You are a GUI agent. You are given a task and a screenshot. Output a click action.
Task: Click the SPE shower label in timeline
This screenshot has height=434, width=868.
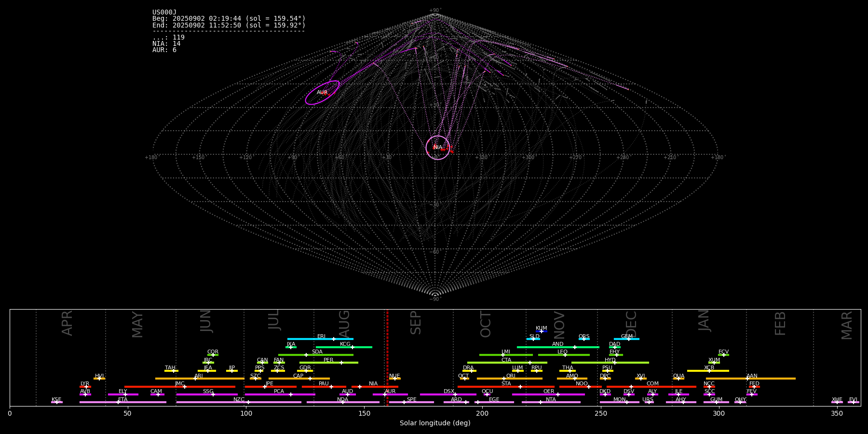coord(411,399)
